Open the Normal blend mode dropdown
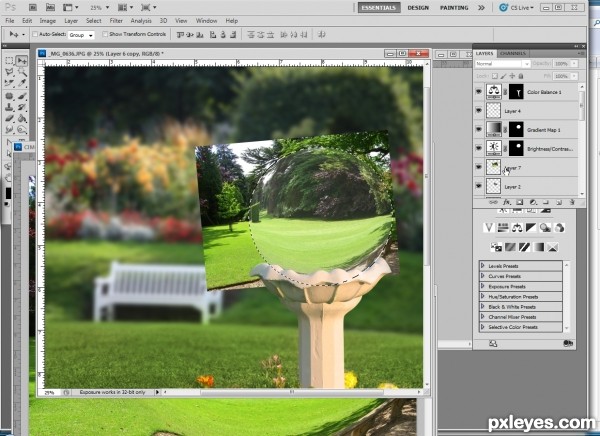This screenshot has width=600, height=436. coord(502,64)
